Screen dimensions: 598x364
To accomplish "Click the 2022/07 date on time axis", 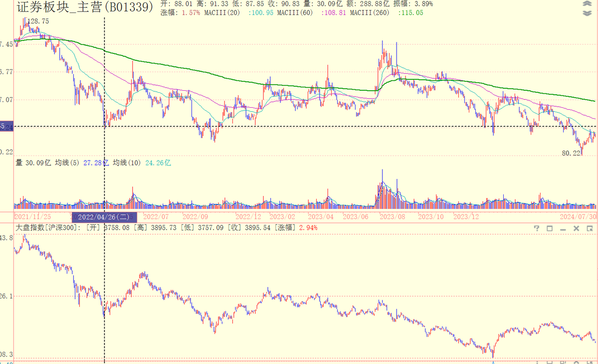I will coord(156,217).
